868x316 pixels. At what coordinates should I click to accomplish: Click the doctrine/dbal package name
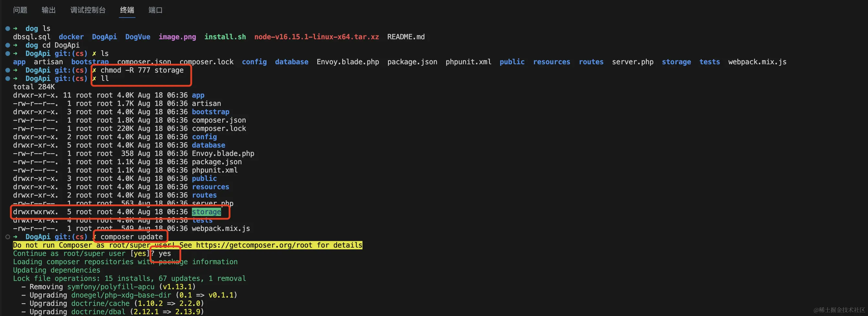point(98,311)
